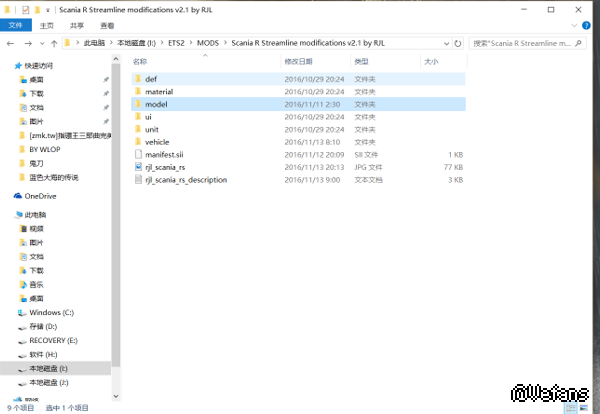Open the Share ribbon tab
The image size is (600, 414).
77,26
